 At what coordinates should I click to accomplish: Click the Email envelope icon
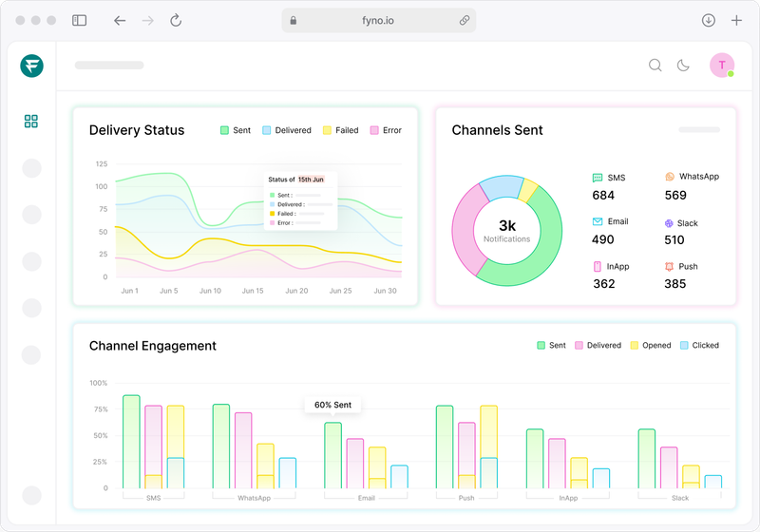[598, 221]
